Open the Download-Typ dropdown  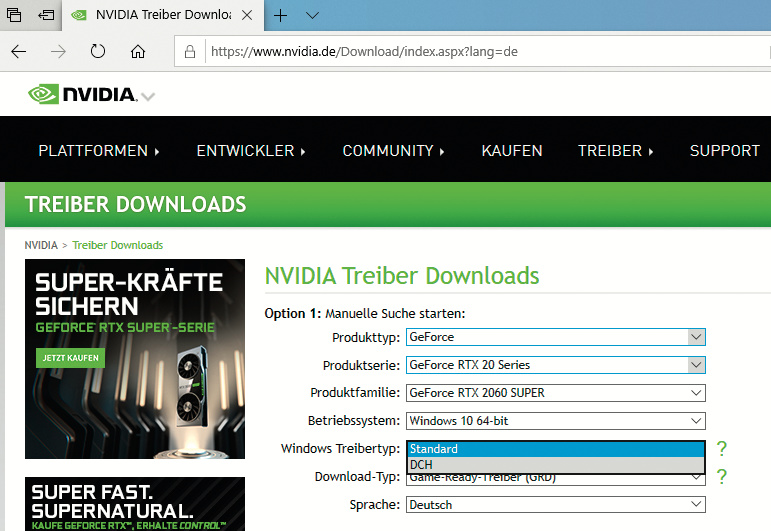tap(556, 479)
